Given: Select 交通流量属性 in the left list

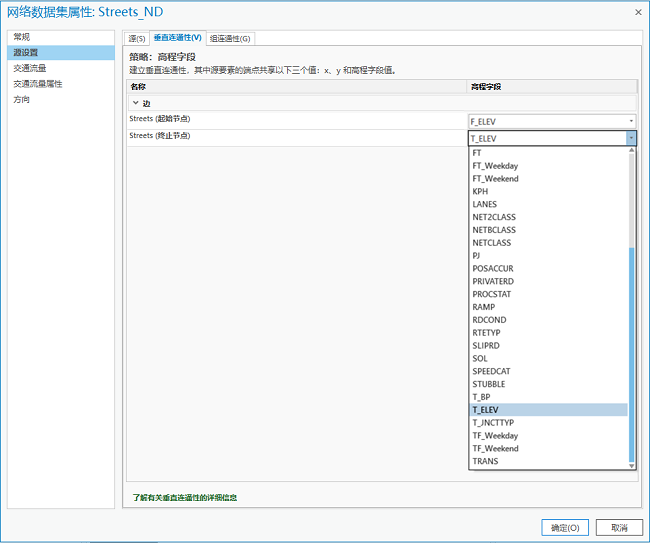Looking at the screenshot, I should coord(38,84).
